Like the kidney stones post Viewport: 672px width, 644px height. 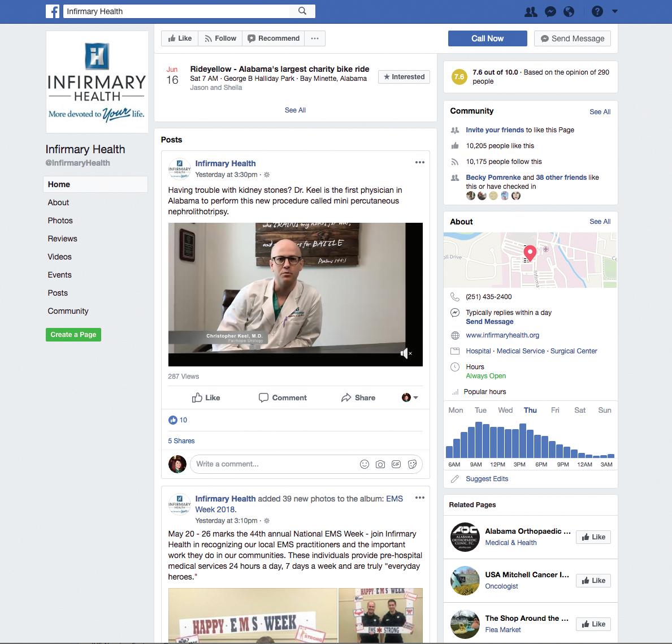[206, 397]
